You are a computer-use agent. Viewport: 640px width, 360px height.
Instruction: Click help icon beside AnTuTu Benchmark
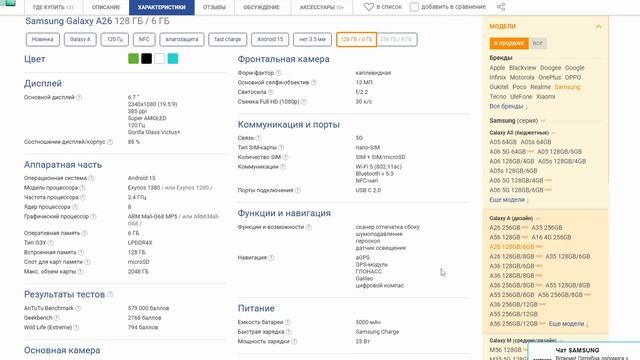tap(78, 308)
